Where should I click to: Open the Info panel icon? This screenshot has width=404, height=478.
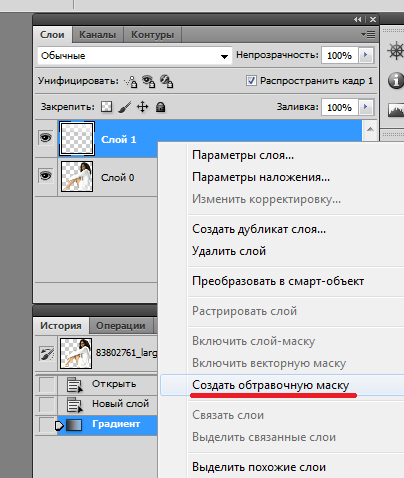point(396,81)
